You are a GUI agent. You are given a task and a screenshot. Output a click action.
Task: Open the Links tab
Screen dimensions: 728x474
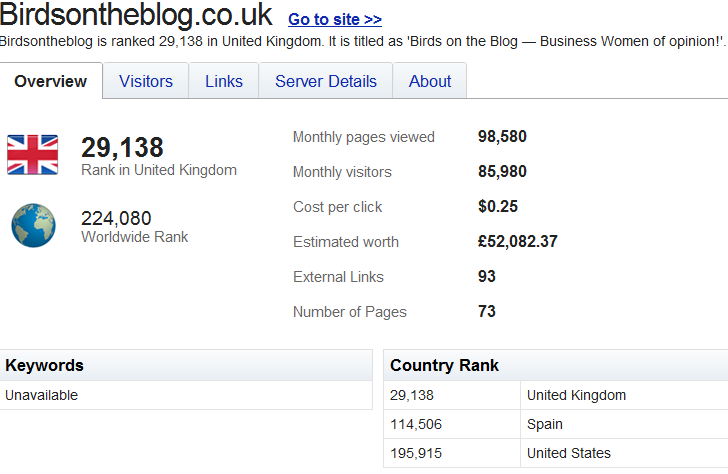click(224, 81)
